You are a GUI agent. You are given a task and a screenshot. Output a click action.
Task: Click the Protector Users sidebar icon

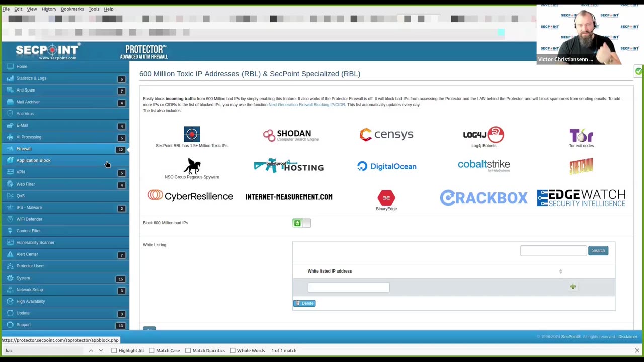pyautogui.click(x=10, y=266)
